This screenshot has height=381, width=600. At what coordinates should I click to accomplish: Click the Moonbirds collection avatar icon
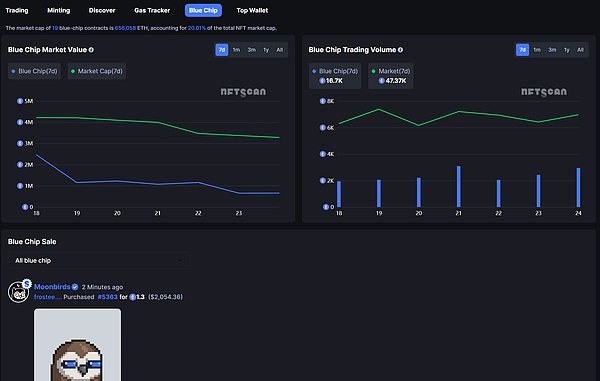click(x=18, y=292)
